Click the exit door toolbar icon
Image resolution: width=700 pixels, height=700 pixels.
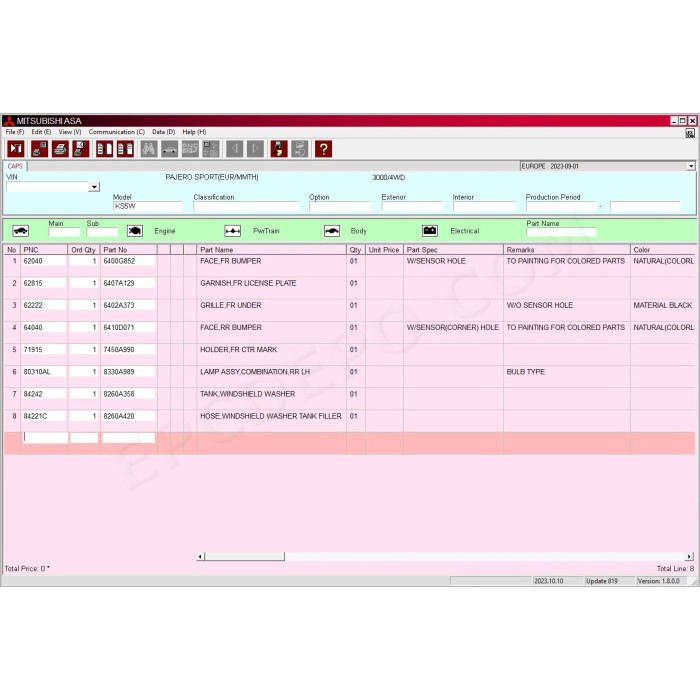[16, 149]
